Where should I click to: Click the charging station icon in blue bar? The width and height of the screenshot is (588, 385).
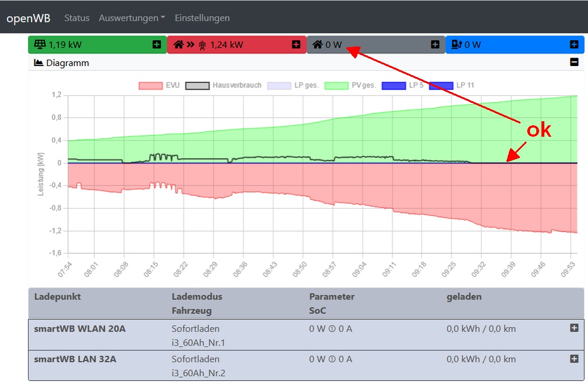[457, 45]
